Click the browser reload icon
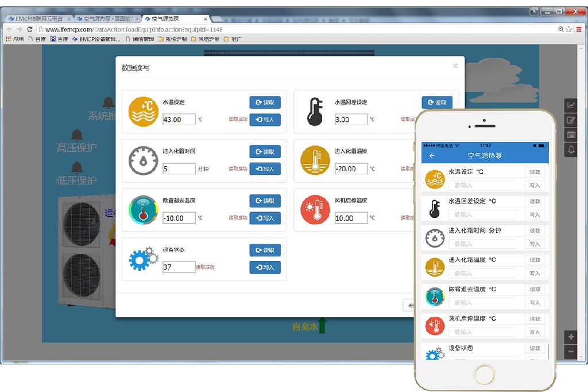The image size is (588, 392). tap(30, 29)
